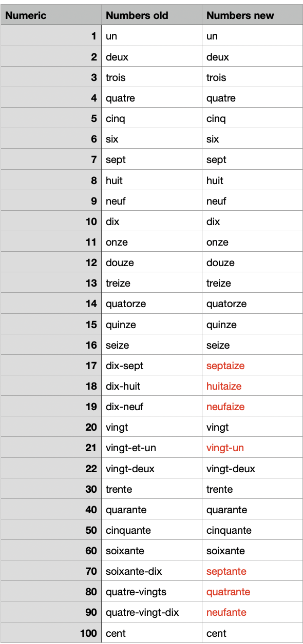The image size is (303, 644).
Task: Click the 'neufaize' cell
Action: click(x=252, y=407)
